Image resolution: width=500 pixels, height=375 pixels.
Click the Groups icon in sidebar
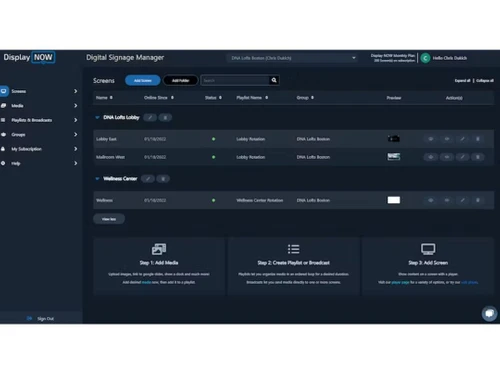[x=3, y=134]
